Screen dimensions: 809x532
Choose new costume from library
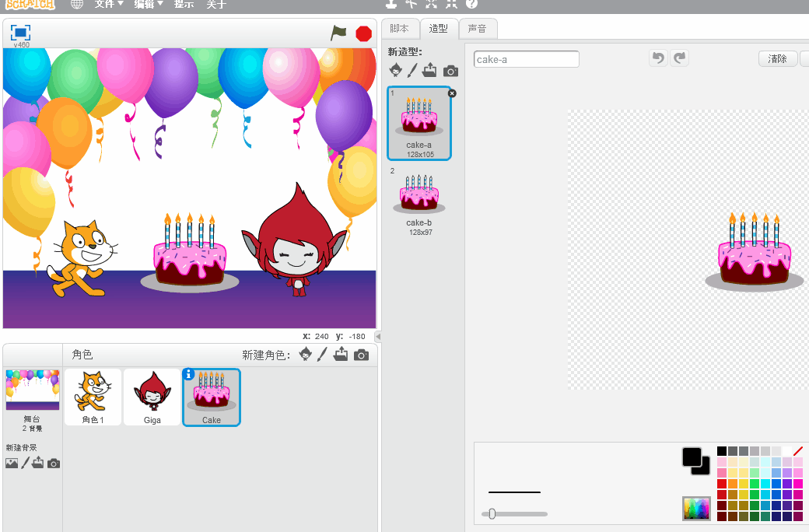pyautogui.click(x=396, y=70)
